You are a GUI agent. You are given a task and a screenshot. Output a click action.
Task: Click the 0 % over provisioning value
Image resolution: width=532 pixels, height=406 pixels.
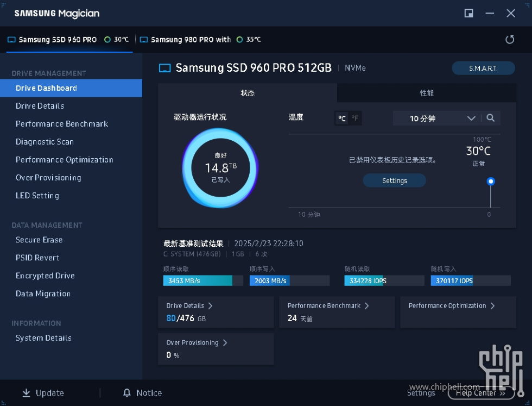(173, 355)
